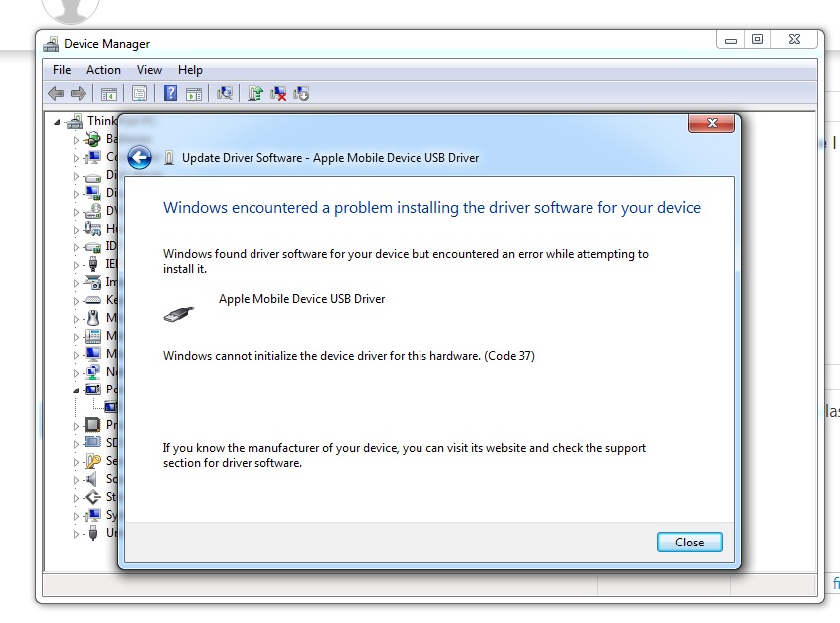
Task: Click the USB cable device image
Action: coord(178,314)
